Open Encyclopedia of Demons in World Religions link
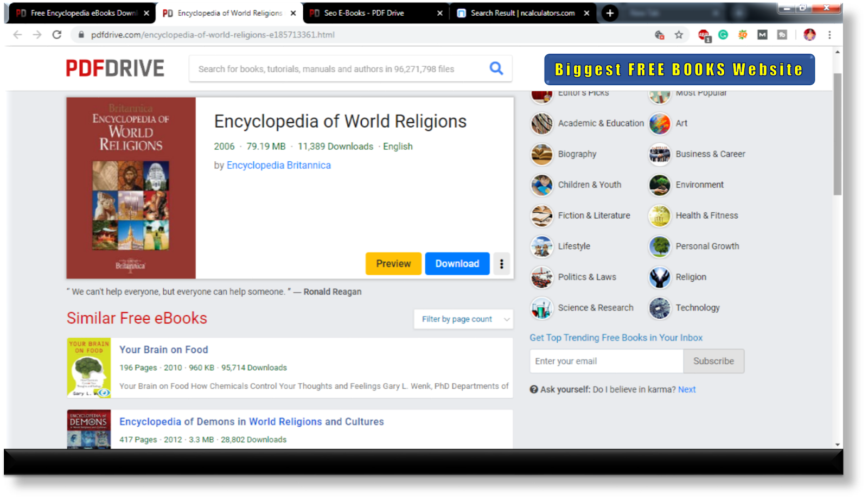Image resolution: width=868 pixels, height=500 pixels. click(x=251, y=421)
